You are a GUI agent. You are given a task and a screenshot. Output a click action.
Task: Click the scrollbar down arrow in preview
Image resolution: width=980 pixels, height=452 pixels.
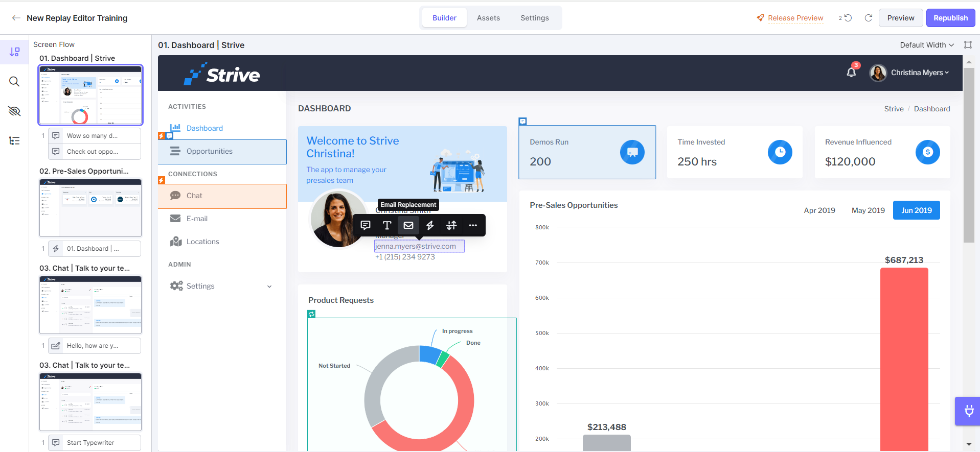pos(969,444)
